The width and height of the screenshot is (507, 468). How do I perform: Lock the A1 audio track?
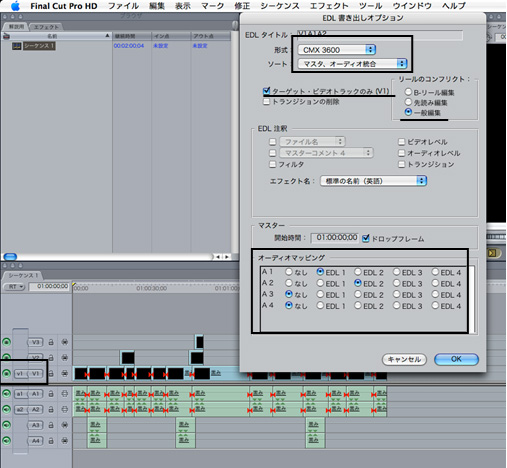point(51,394)
